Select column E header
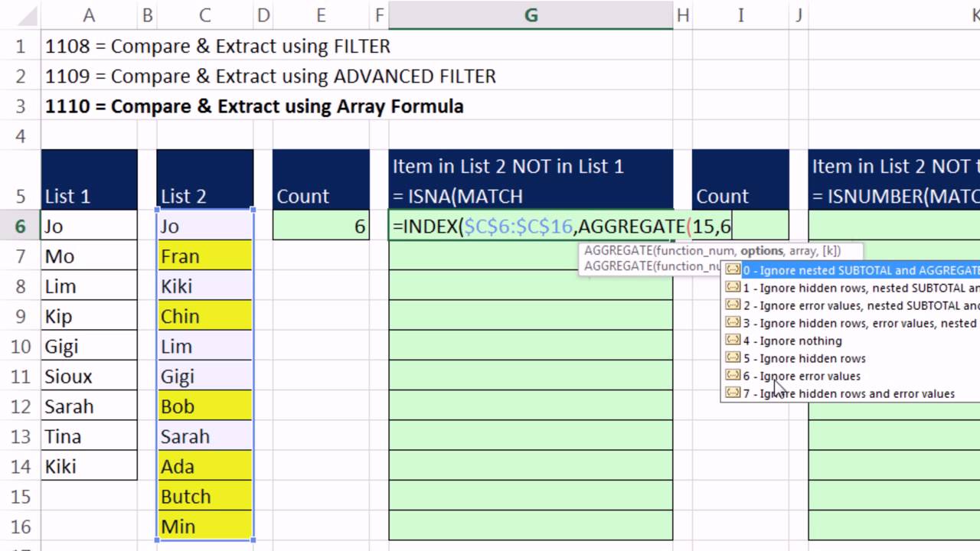The image size is (980, 551). click(x=321, y=15)
